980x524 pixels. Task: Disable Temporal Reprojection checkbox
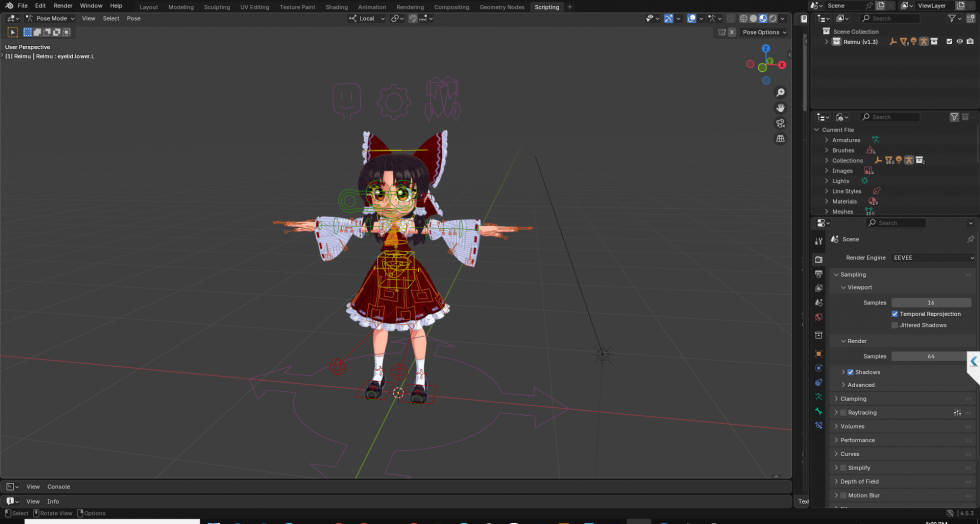tap(895, 314)
